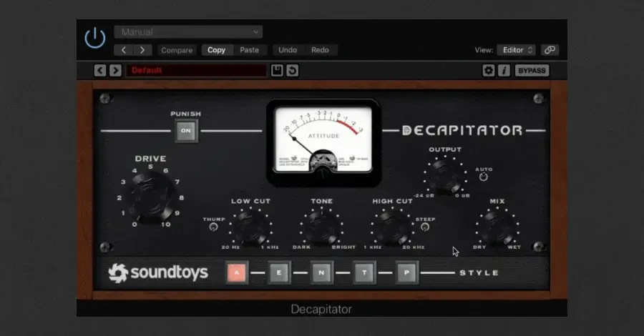The width and height of the screenshot is (644, 336).
Task: Go to next setting with right chevron
Action: (142, 50)
